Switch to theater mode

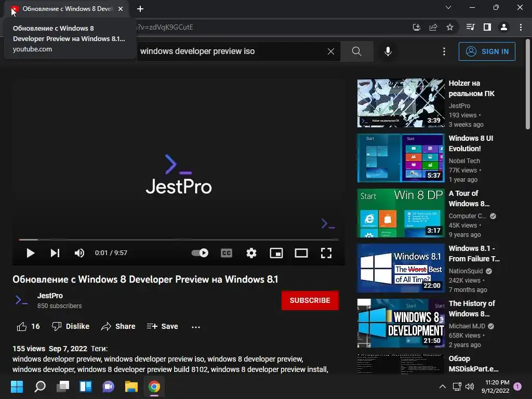(x=301, y=253)
